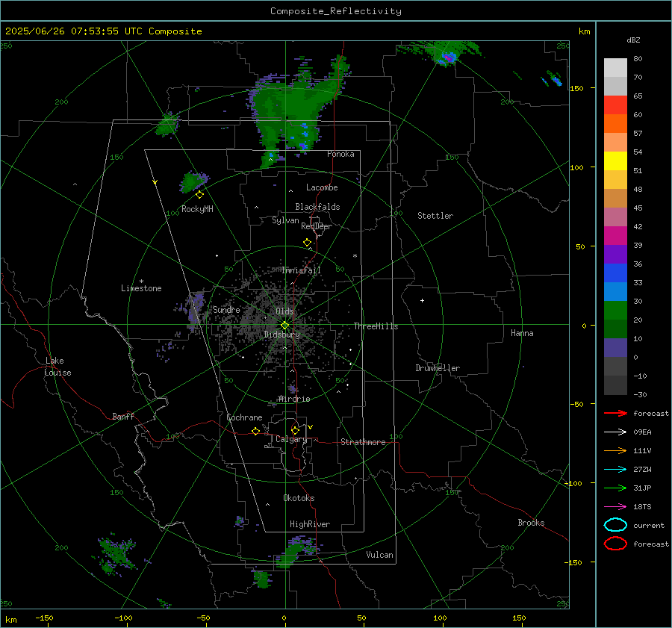Click the Brooks town label
672x628 pixels.
click(x=531, y=523)
